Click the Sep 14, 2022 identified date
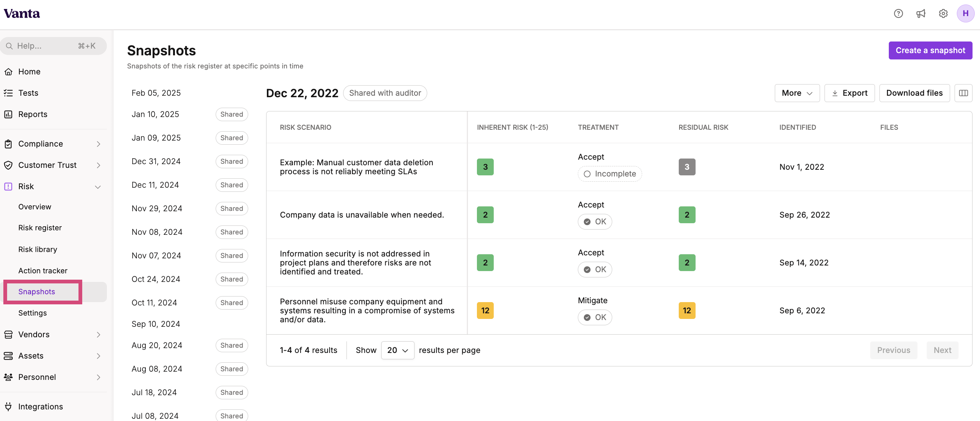This screenshot has width=980, height=421. 804,262
